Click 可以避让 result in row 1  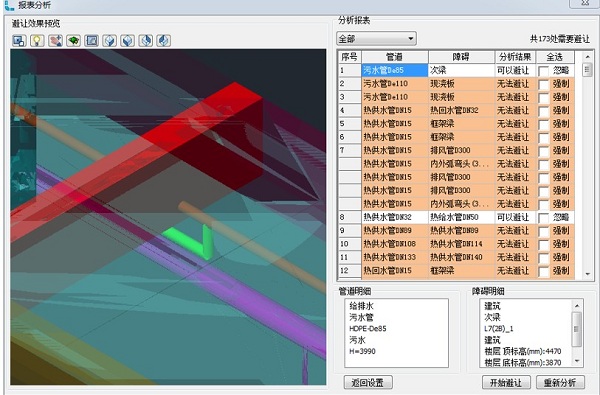515,70
